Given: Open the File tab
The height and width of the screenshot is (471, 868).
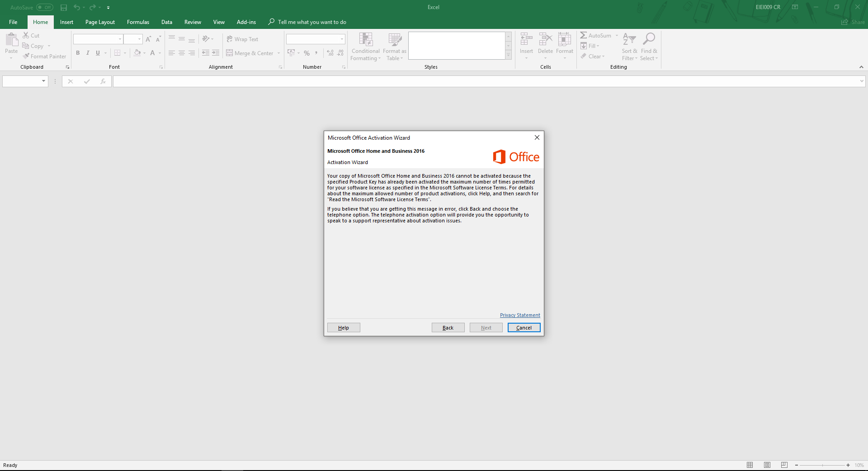Looking at the screenshot, I should [13, 22].
